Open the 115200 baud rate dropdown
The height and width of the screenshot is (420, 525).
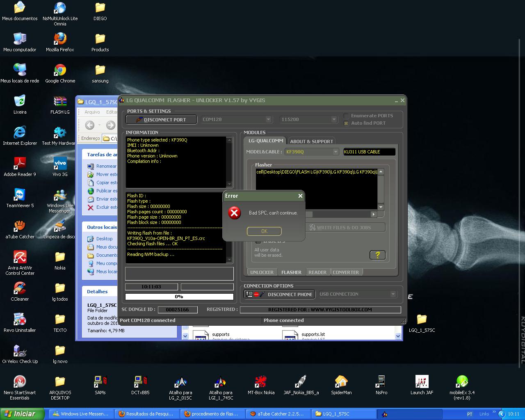click(333, 119)
